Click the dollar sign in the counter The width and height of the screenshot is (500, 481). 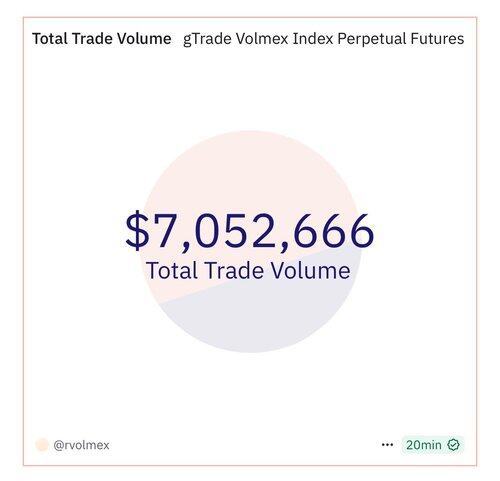pos(138,231)
